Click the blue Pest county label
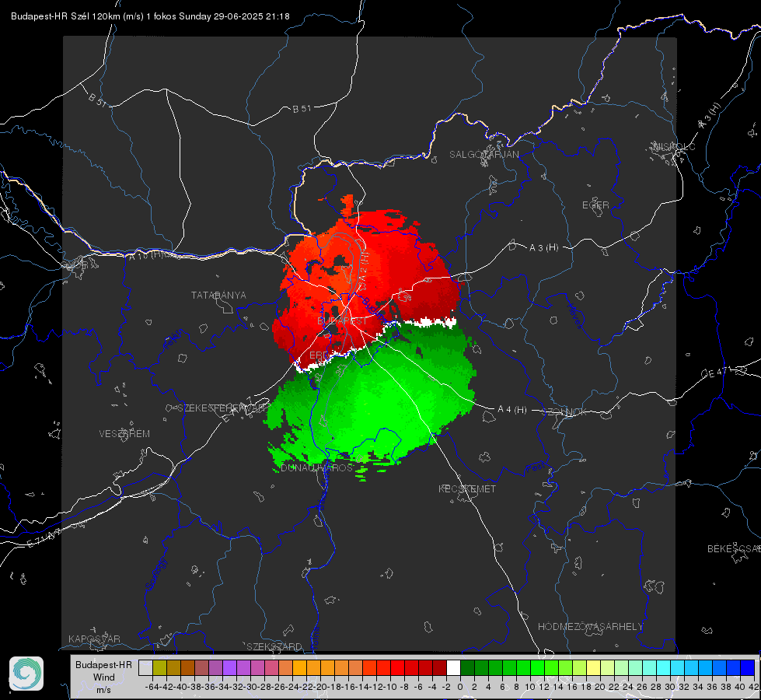The image size is (761, 700). coord(535,468)
